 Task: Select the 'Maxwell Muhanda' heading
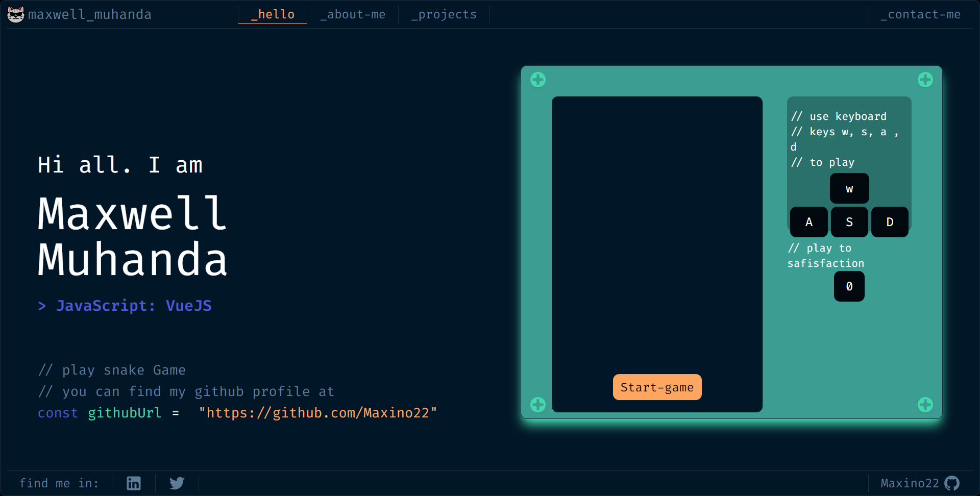(133, 236)
